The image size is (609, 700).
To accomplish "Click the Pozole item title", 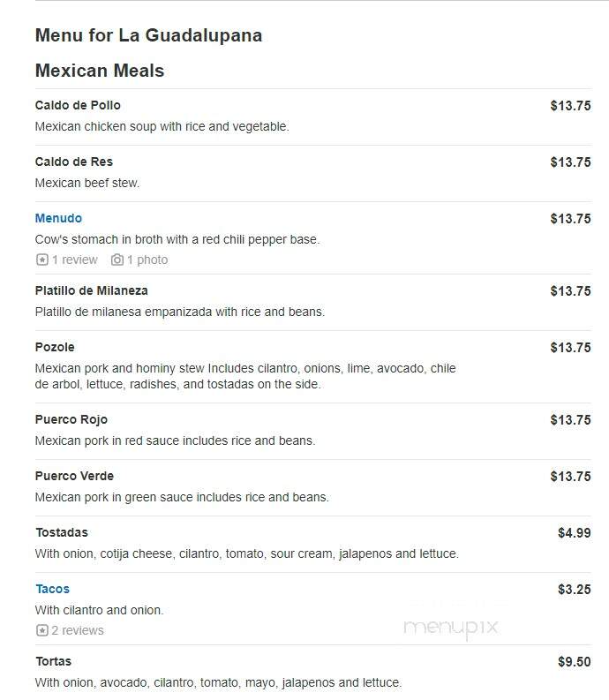I will click(x=55, y=347).
